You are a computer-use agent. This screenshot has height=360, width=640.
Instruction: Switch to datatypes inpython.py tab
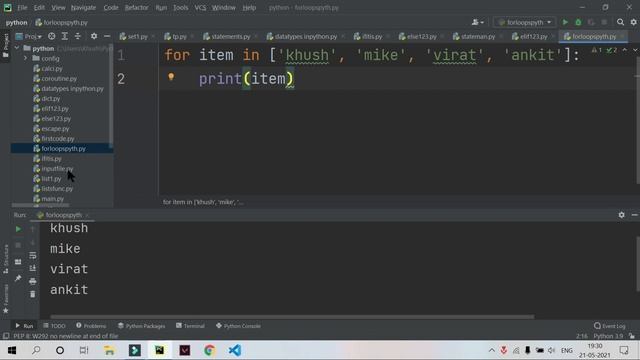tap(305, 36)
